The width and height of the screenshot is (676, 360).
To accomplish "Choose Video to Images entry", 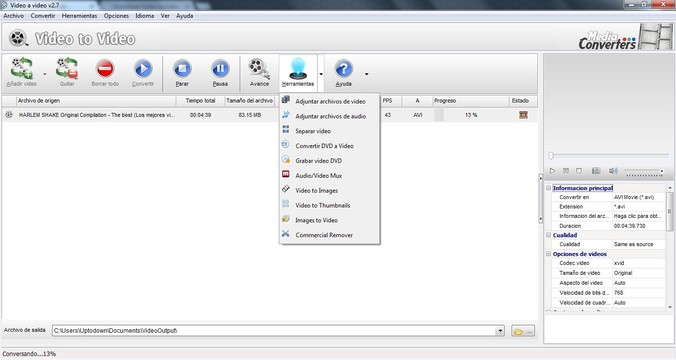I will pos(329,191).
